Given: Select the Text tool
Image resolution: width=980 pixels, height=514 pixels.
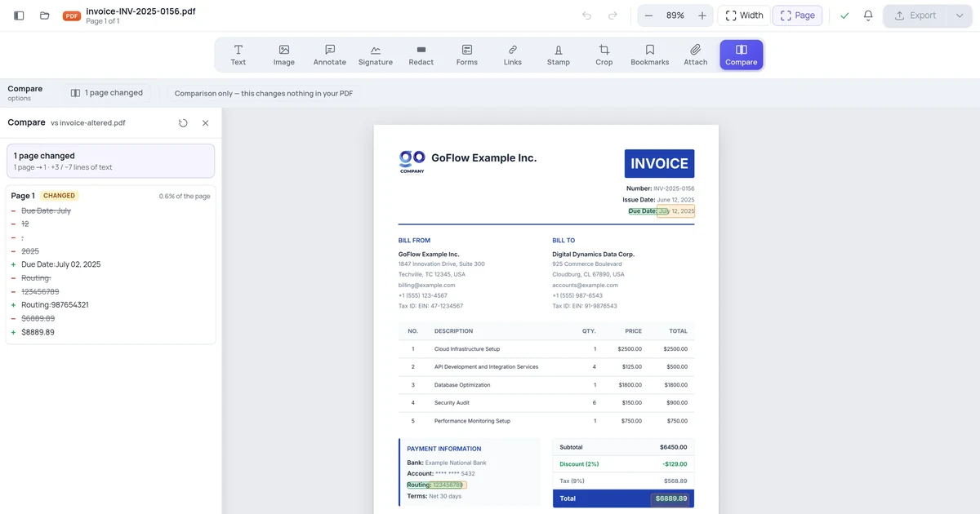Looking at the screenshot, I should pos(238,55).
